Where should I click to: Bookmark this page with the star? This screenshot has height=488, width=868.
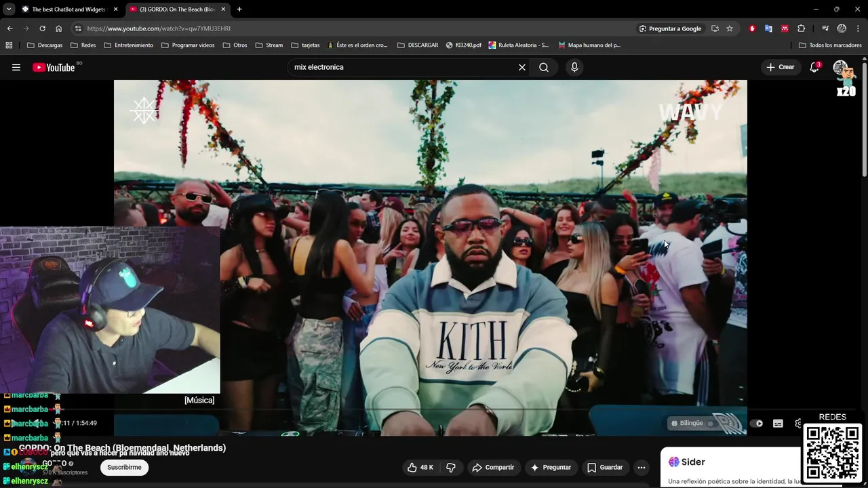730,28
